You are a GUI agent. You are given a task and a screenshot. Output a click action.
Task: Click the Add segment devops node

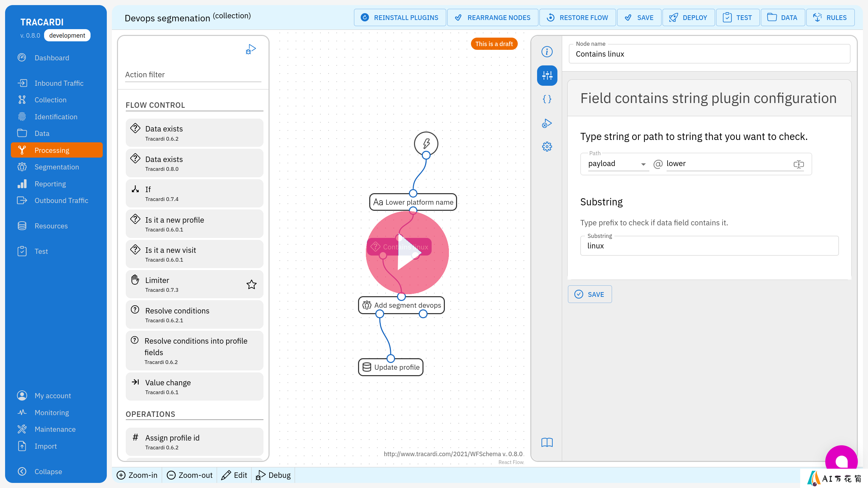coord(401,305)
